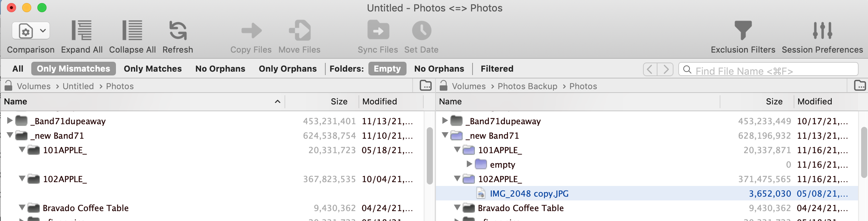This screenshot has width=868, height=221.
Task: Click the Find File Name search field
Action: pyautogui.click(x=768, y=69)
